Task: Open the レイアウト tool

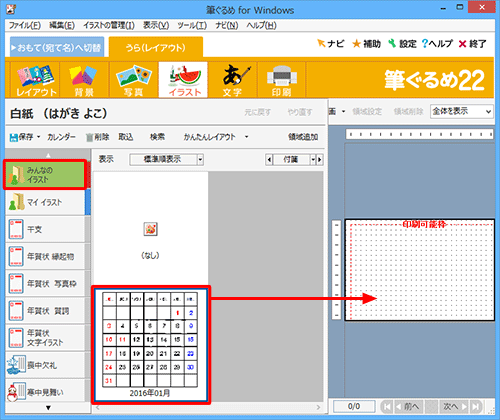Action: [35, 80]
